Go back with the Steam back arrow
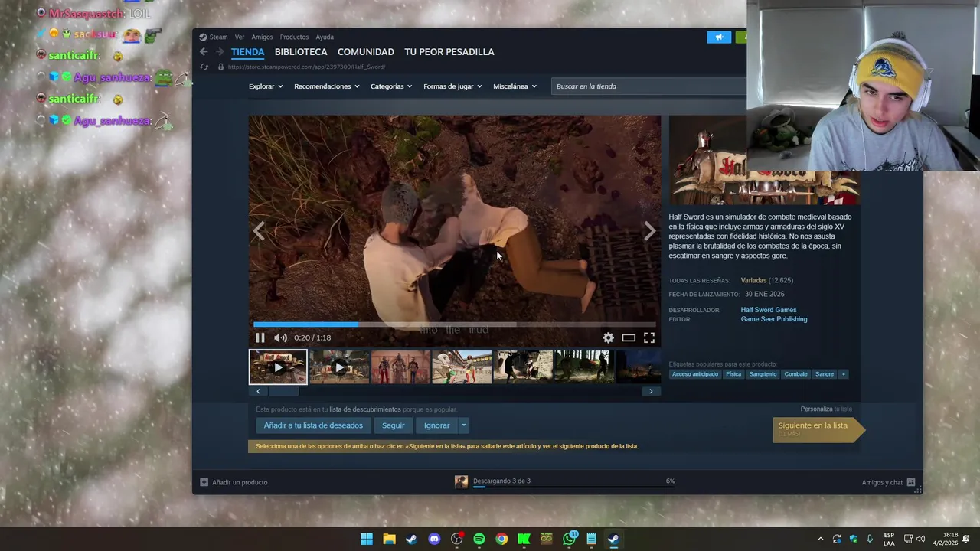This screenshot has width=980, height=551. [x=204, y=52]
